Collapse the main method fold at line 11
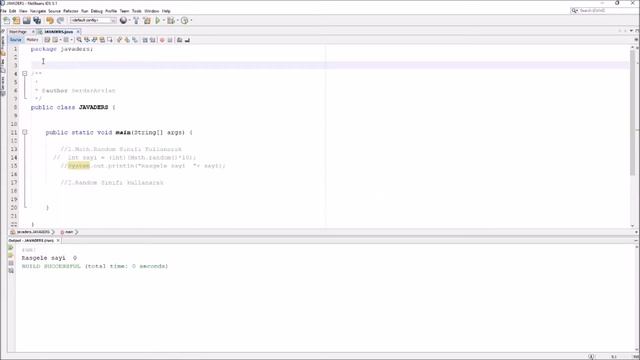 pyautogui.click(x=24, y=132)
